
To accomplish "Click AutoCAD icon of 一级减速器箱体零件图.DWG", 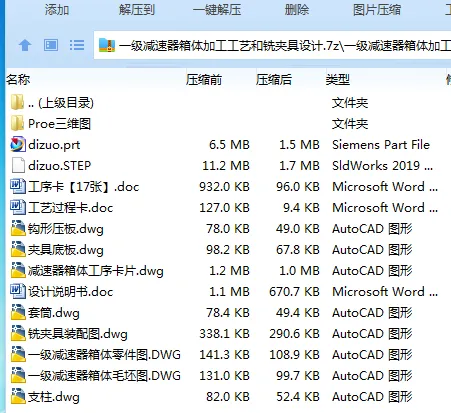I will tap(18, 355).
